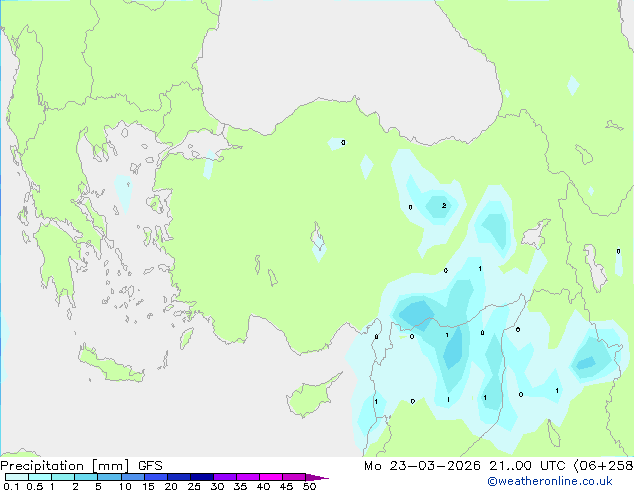This screenshot has height=490, width=634.
Task: Select the 30–35 mm purple swatch
Action: coord(225,477)
